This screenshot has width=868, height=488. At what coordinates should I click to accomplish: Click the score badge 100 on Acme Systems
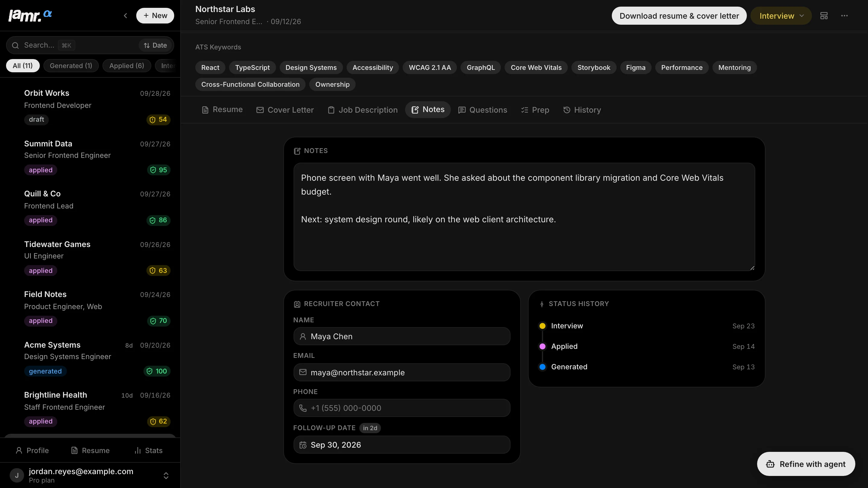click(x=157, y=371)
